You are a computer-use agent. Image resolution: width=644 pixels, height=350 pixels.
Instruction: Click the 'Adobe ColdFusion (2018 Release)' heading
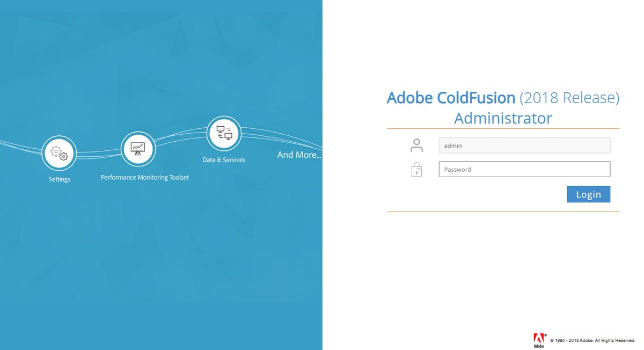(x=503, y=98)
